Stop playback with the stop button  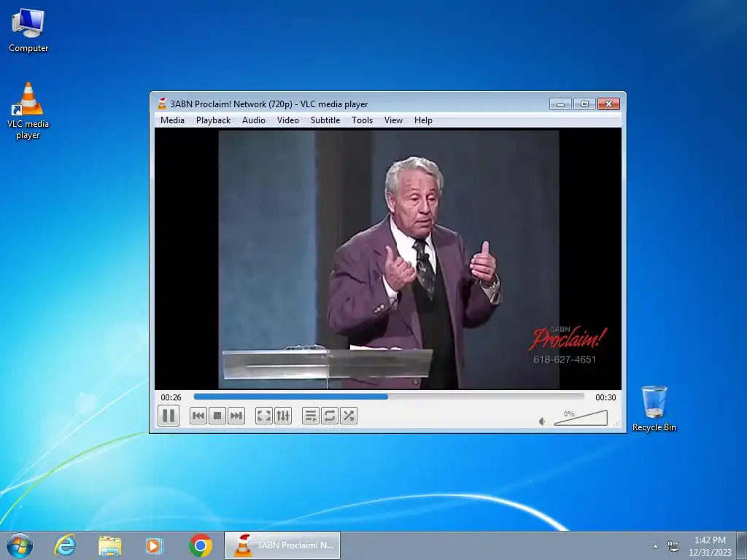217,416
